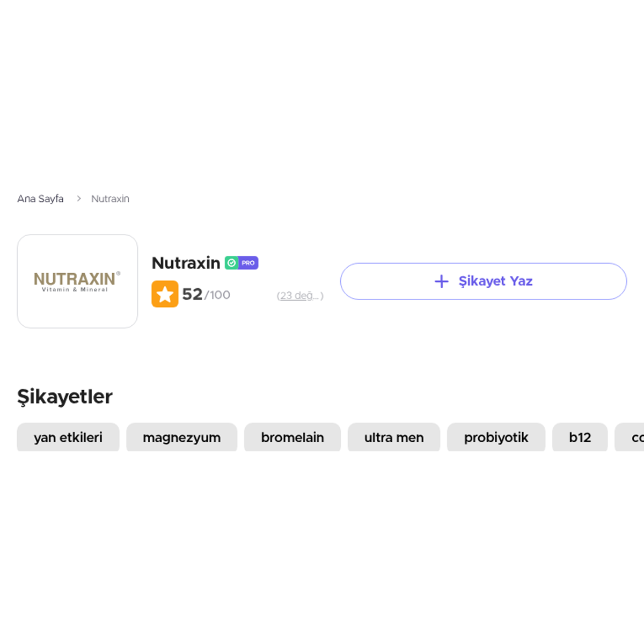Click the partially visible last tag chip
This screenshot has height=644, width=644.
[630, 437]
